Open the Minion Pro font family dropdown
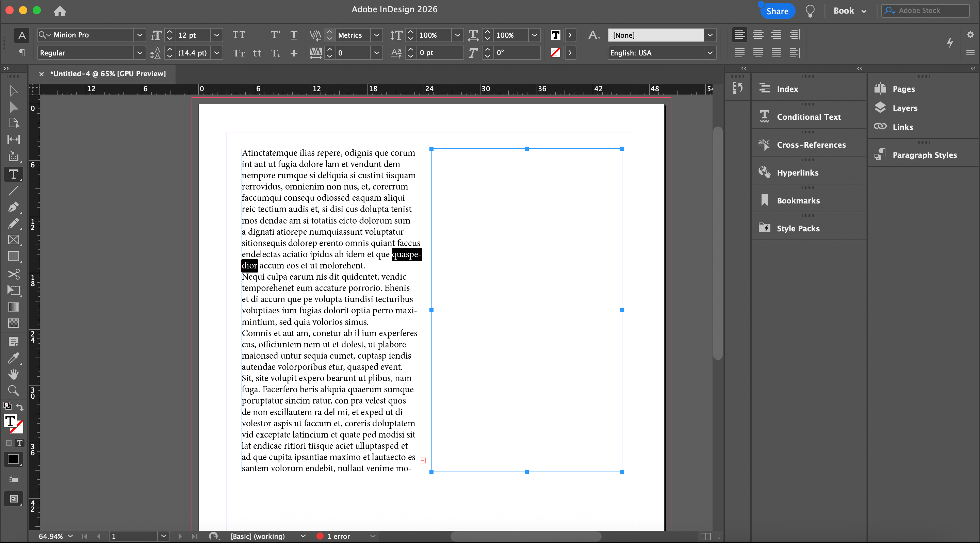 click(x=140, y=35)
